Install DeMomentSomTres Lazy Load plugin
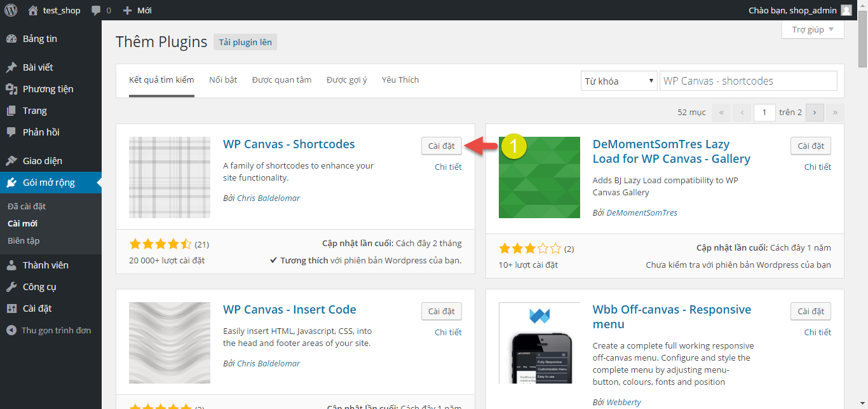Viewport: 868px width, 409px height. (x=811, y=146)
